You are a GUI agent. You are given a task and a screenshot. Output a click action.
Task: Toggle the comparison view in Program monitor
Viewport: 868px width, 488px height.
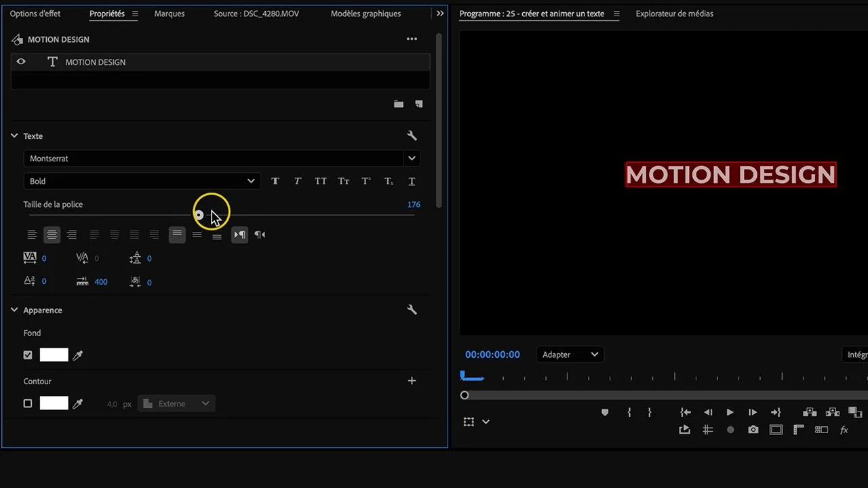(821, 430)
